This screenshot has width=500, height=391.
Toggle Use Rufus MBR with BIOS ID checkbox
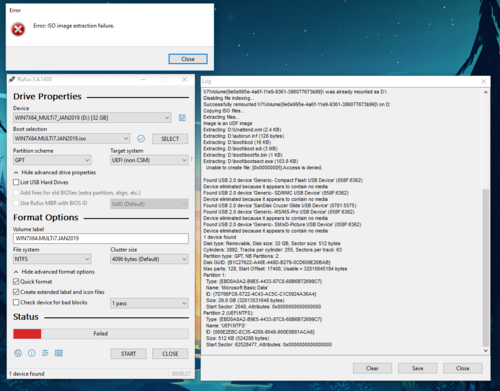(16, 203)
